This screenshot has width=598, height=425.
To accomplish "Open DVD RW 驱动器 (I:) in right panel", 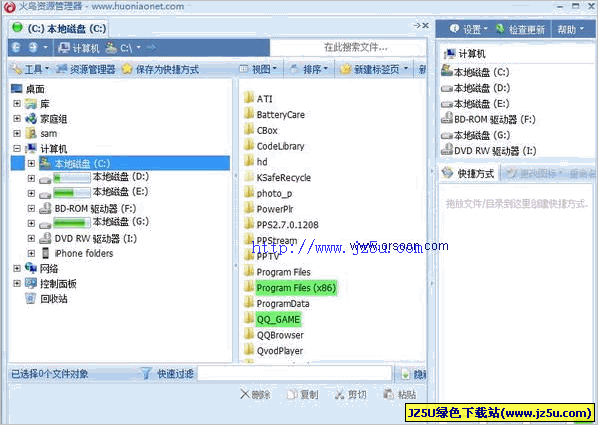I will (x=489, y=151).
